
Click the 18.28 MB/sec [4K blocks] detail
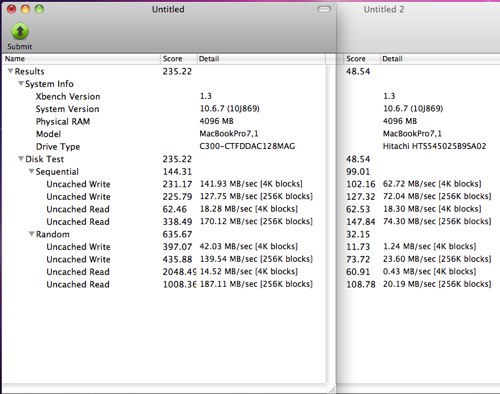coord(249,209)
